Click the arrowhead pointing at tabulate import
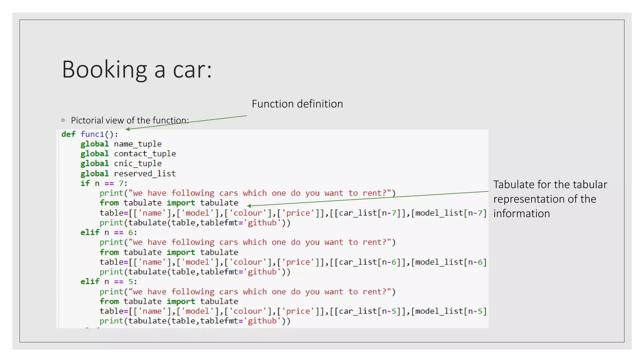 [249, 206]
